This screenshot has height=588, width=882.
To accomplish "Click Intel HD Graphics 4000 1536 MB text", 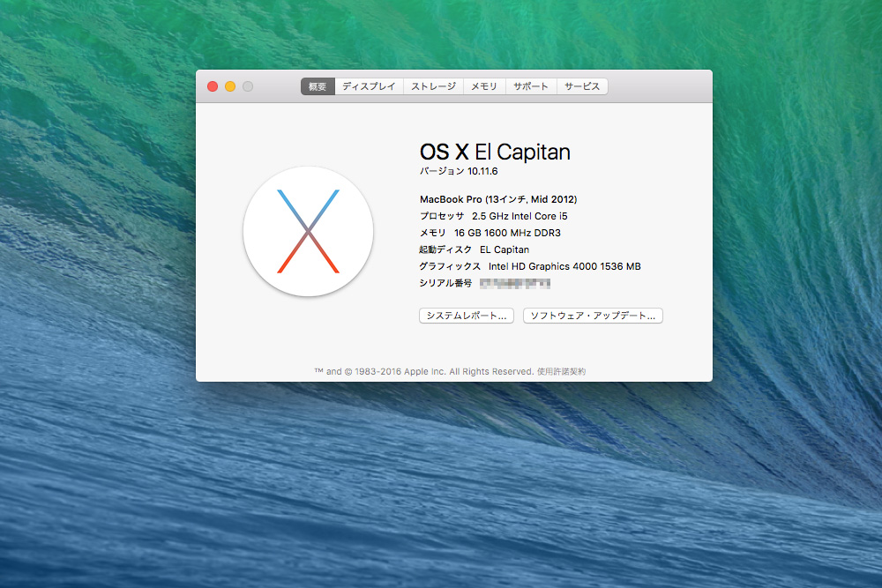I will [564, 266].
